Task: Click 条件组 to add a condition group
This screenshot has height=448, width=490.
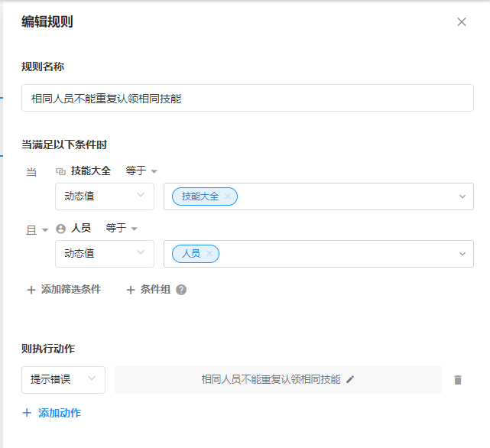Action: [x=148, y=290]
